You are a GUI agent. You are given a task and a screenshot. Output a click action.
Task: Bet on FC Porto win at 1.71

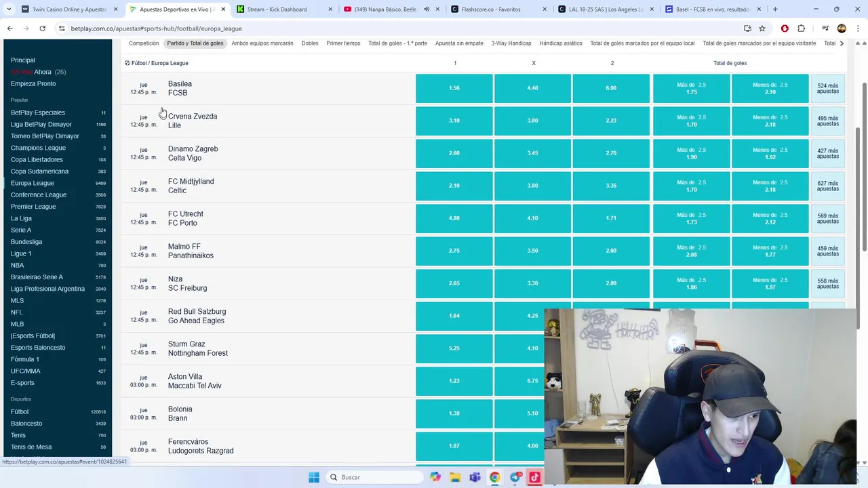611,218
